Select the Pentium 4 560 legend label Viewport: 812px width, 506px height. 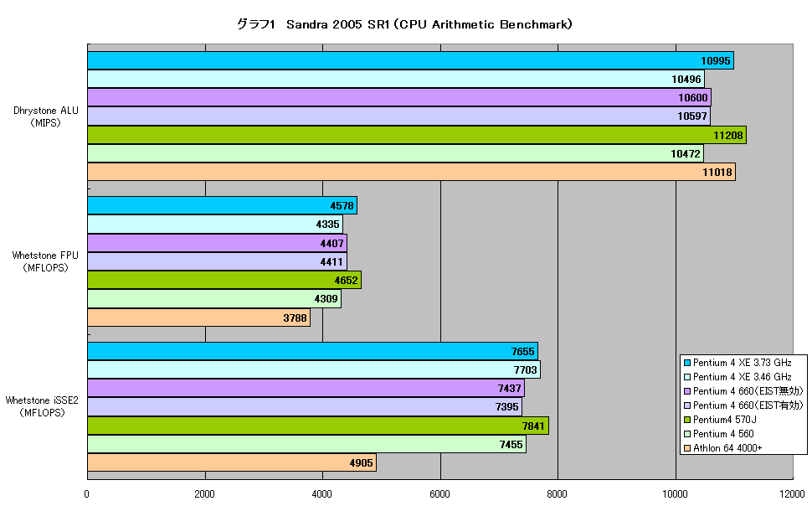pos(723,434)
